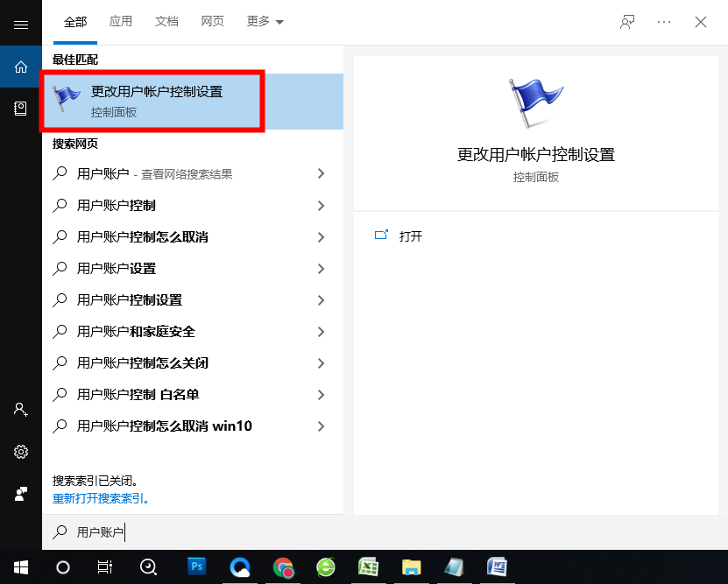Open Excel from the taskbar
Screen dimensions: 728x584
pyautogui.click(x=369, y=566)
